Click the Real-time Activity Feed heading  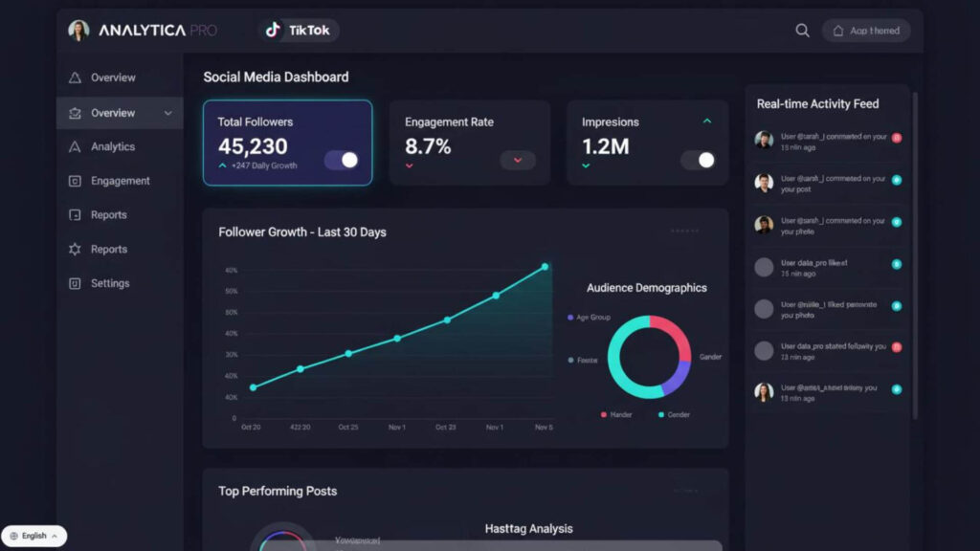[817, 103]
